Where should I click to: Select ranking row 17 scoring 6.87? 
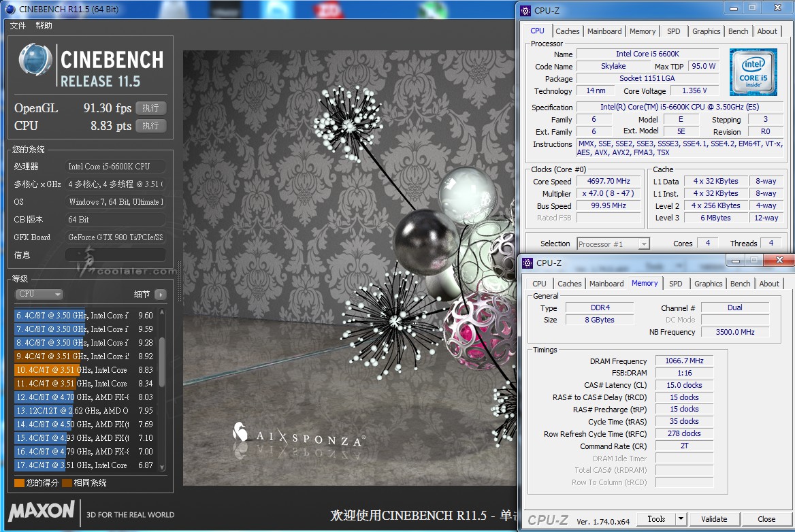[x=84, y=465]
